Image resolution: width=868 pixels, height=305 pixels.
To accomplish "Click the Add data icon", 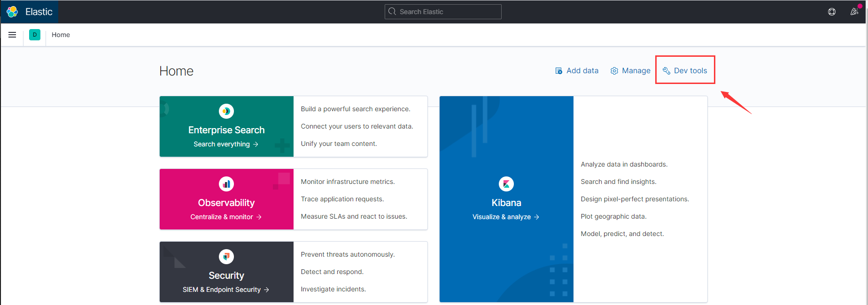I will point(559,71).
